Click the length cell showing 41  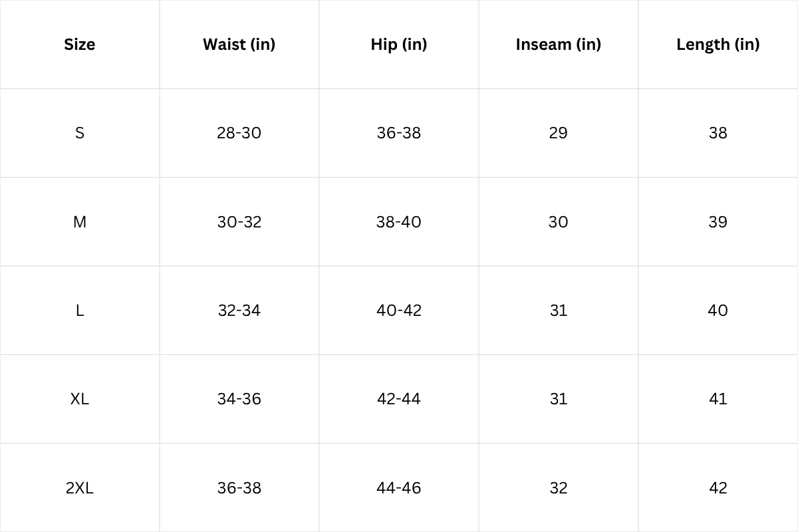tap(718, 399)
